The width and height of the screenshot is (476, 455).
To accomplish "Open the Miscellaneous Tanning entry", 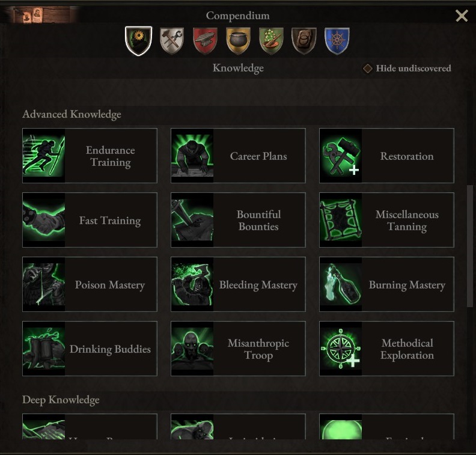I will [387, 220].
